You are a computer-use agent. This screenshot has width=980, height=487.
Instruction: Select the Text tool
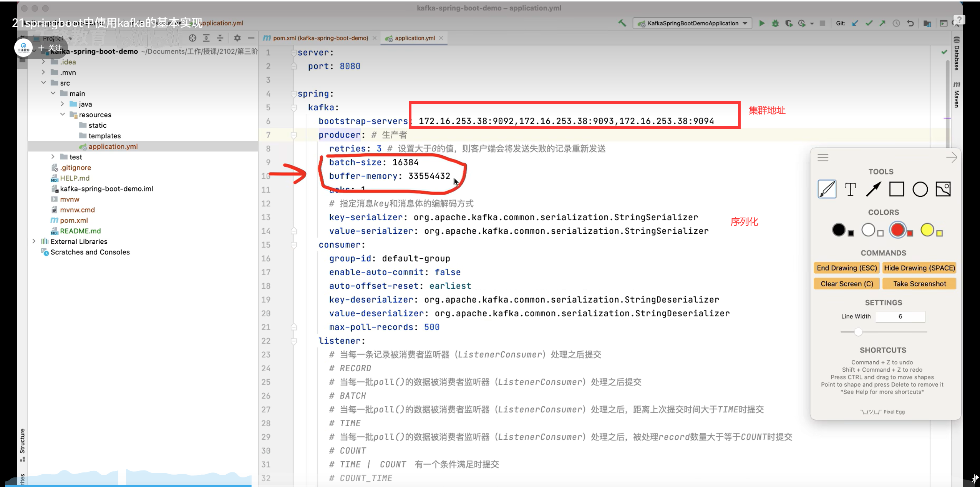click(850, 189)
